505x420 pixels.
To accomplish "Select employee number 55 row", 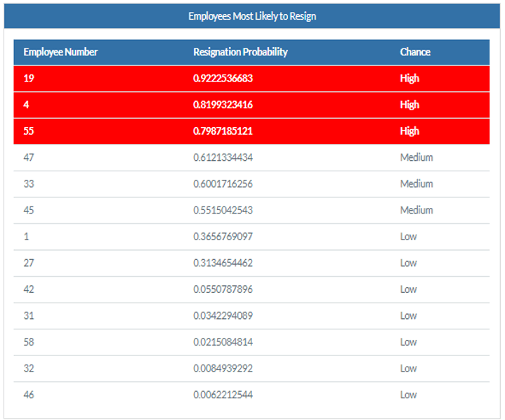I will pos(29,131).
